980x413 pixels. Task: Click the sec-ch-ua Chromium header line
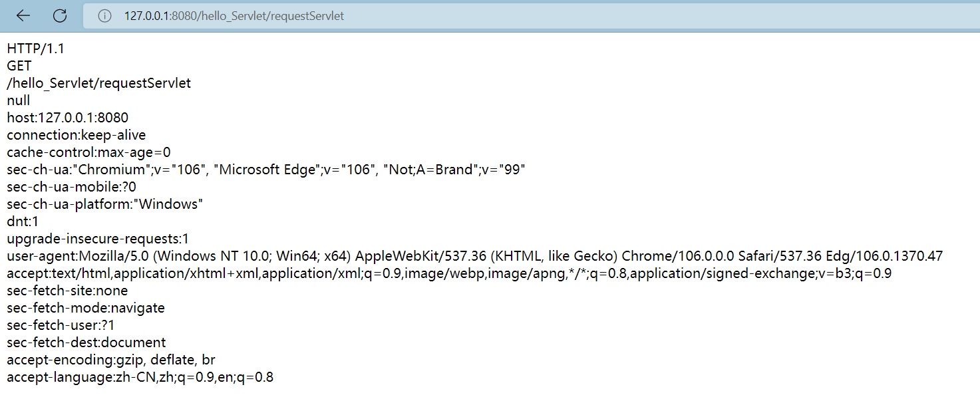tap(266, 170)
